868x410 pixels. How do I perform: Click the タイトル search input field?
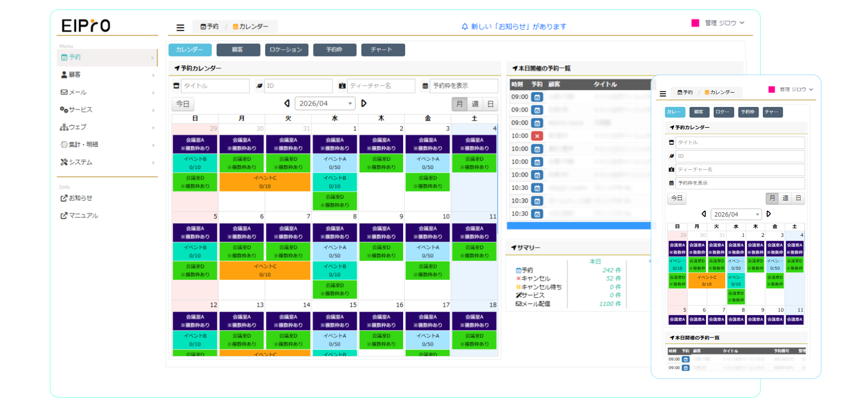tap(215, 86)
